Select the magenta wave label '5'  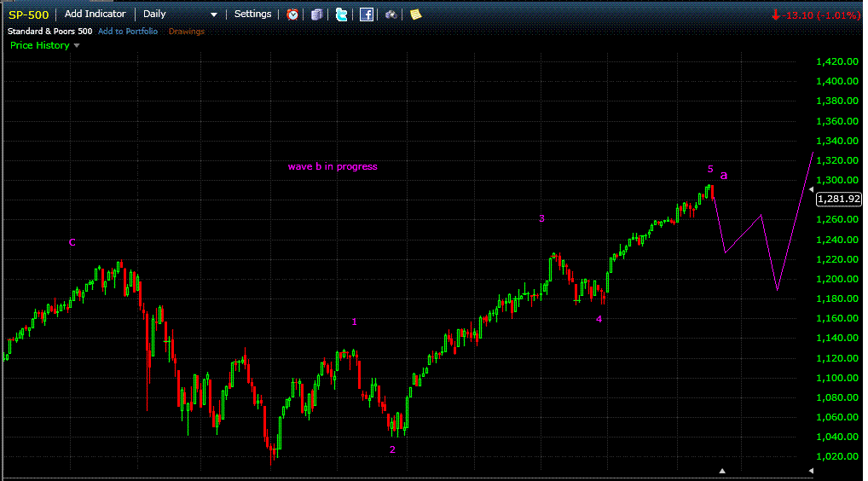710,170
